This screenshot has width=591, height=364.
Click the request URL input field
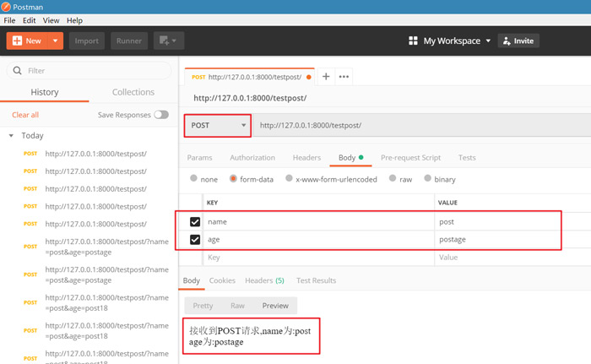pos(422,125)
